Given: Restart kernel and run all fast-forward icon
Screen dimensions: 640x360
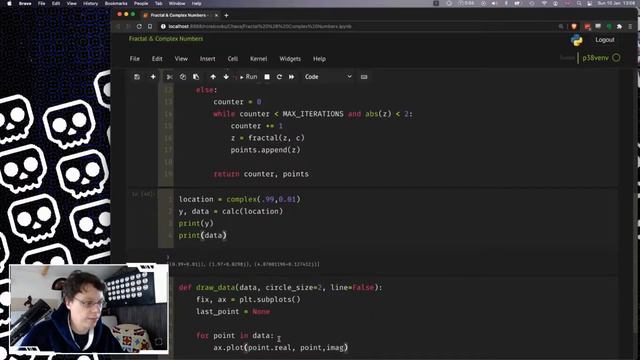Looking at the screenshot, I should coord(291,77).
